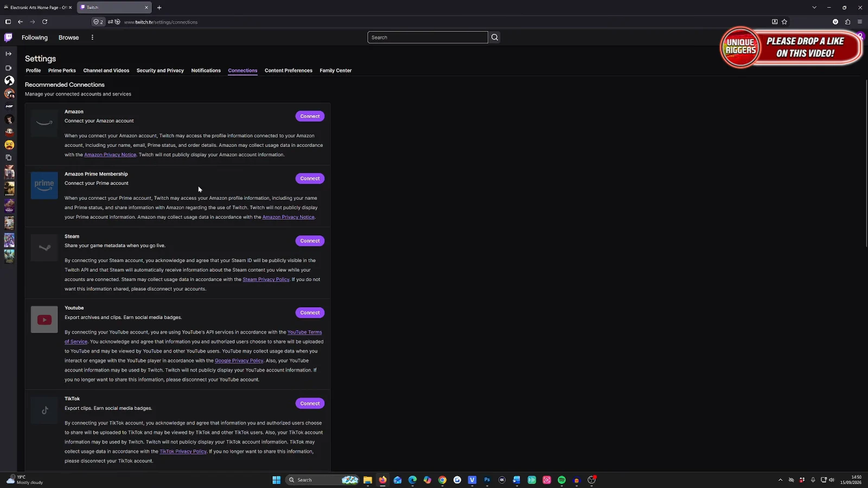Click the stacked pages icon in sidebar
The image size is (868, 488).
[x=9, y=158]
